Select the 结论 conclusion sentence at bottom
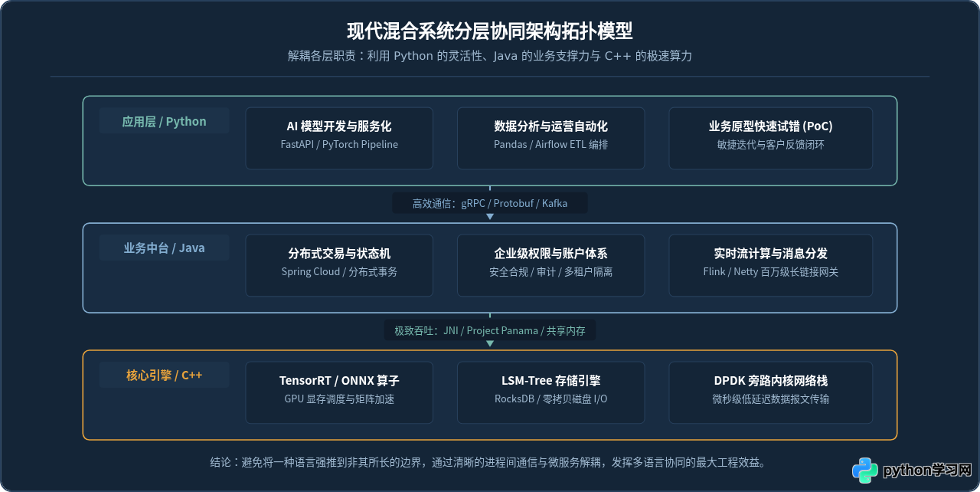The image size is (980, 492). [490, 462]
